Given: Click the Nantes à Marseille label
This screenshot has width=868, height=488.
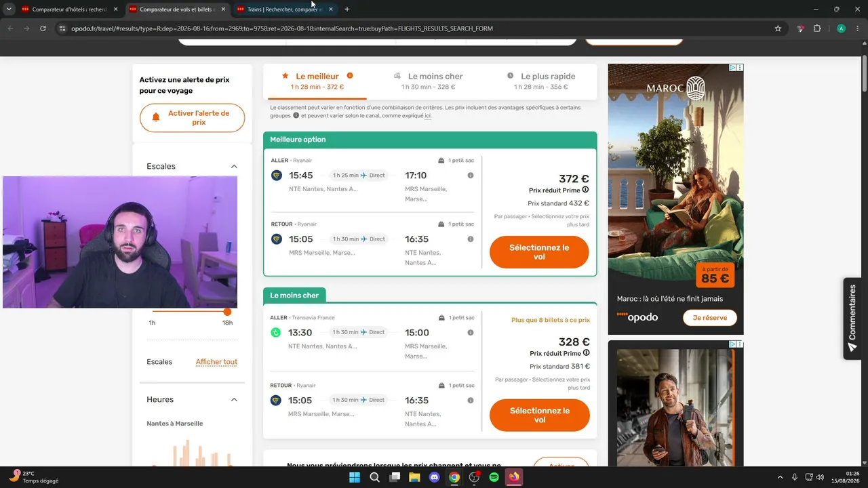Looking at the screenshot, I should click(x=175, y=424).
